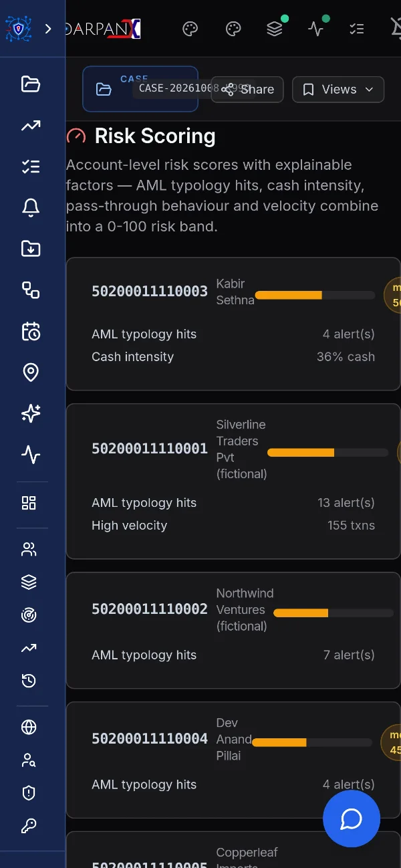Viewport: 401px width, 868px height.
Task: Click the risk gauge icon beside Risk Scoring
Action: [x=76, y=136]
